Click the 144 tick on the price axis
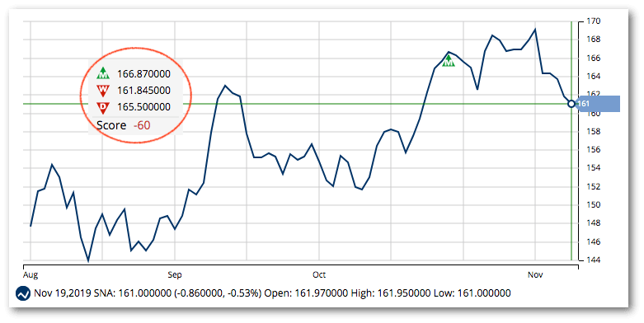Viewport: 644px width, 323px height. click(595, 260)
